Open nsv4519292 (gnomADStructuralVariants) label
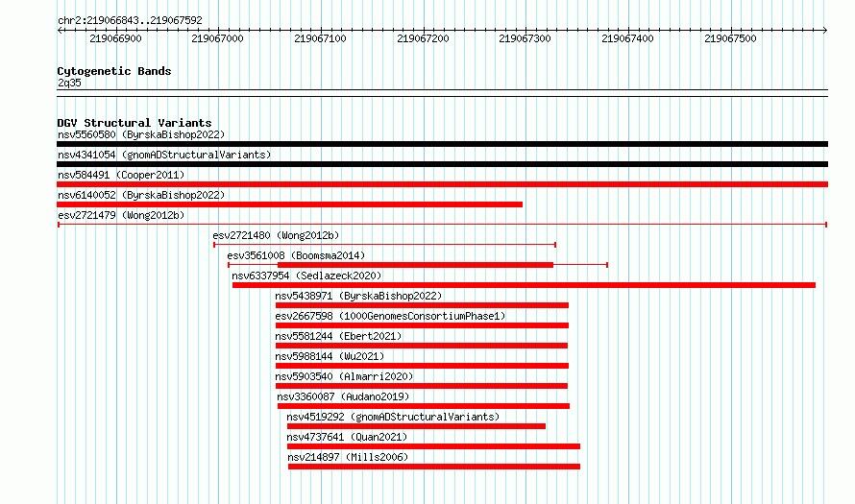This screenshot has height=504, width=855. 393,417
